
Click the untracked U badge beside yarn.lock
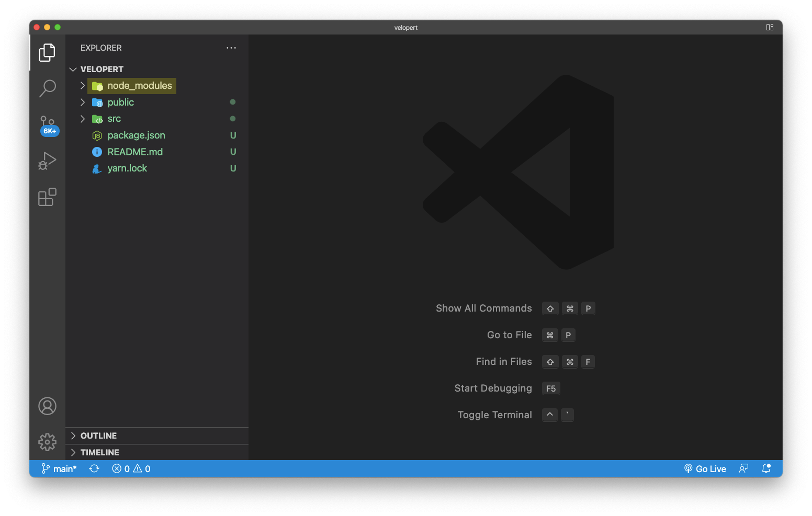click(x=233, y=169)
